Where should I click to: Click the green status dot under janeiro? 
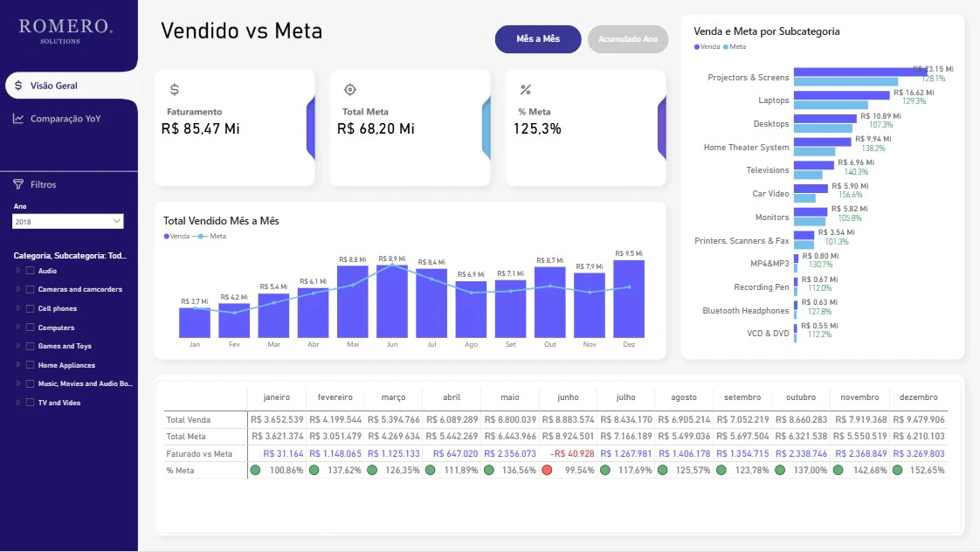(255, 470)
